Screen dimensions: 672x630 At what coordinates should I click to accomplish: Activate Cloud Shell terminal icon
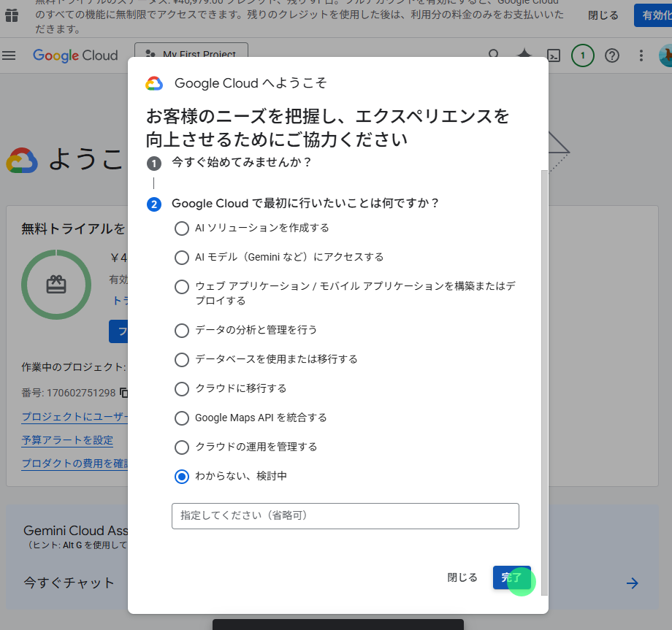tap(554, 55)
